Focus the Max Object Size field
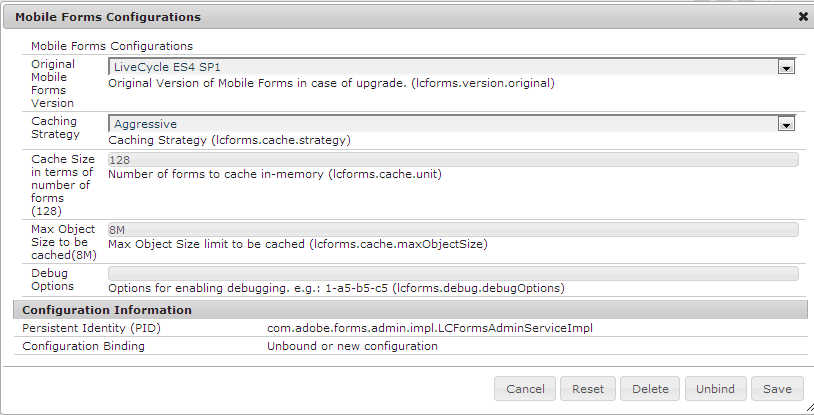814x415 pixels. [452, 230]
